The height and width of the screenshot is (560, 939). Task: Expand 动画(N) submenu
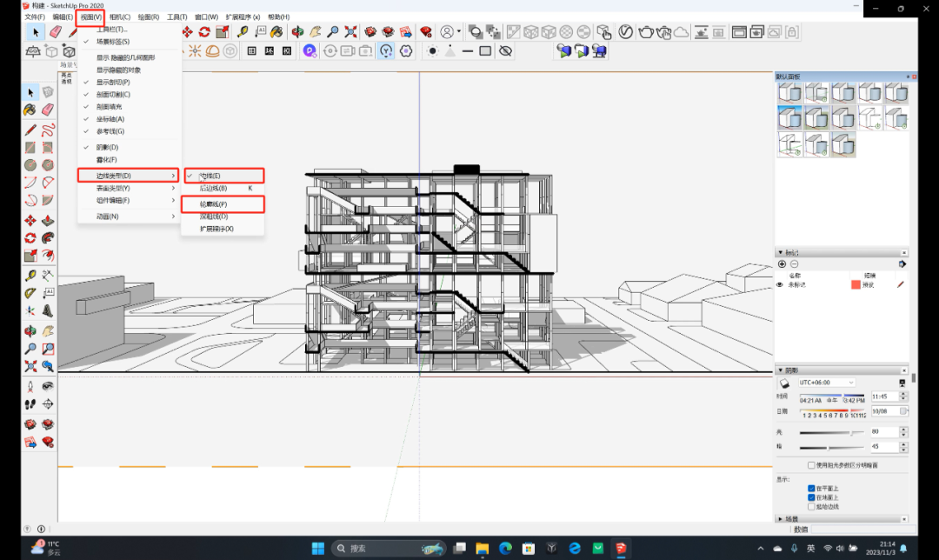(130, 217)
